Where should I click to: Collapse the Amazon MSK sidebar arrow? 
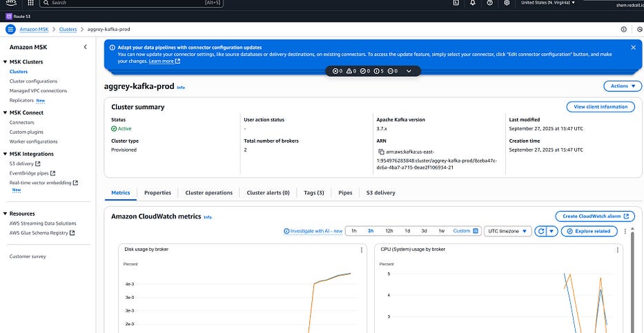point(85,47)
